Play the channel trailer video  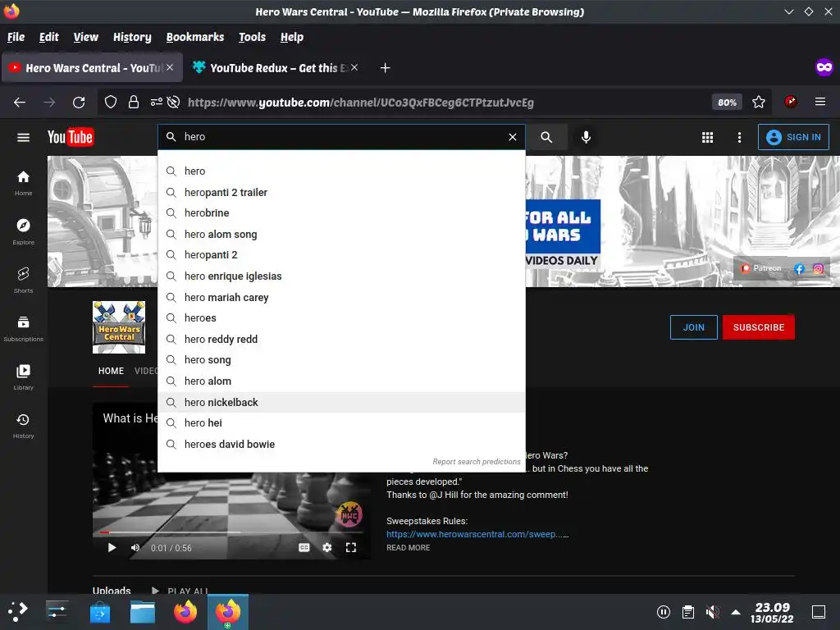click(112, 547)
